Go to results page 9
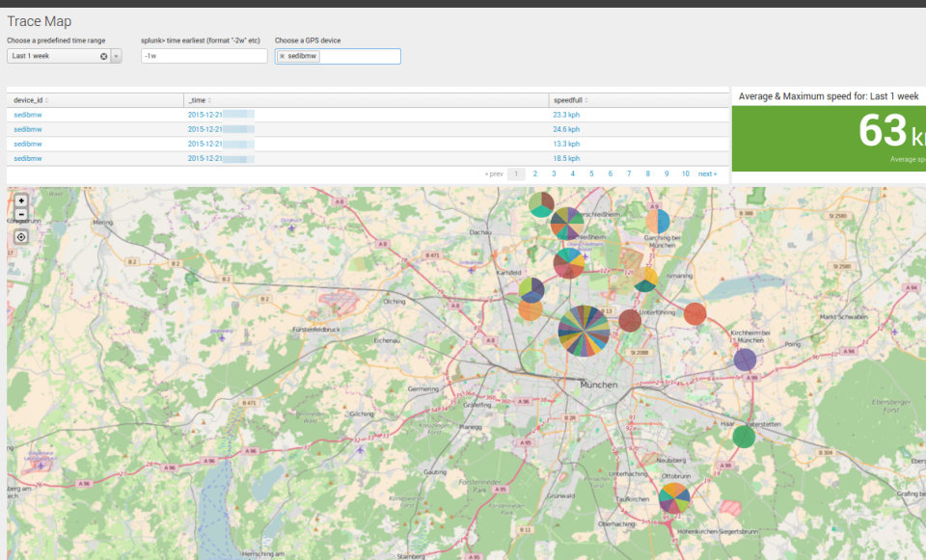The width and height of the screenshot is (926, 560). pos(667,174)
